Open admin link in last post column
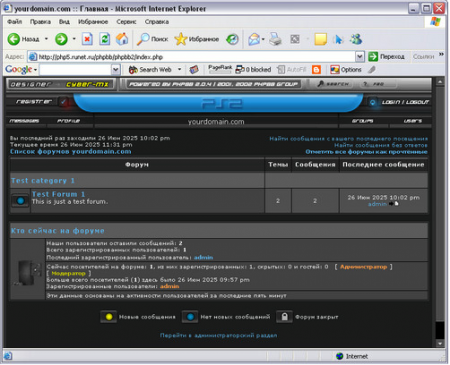 (x=377, y=204)
